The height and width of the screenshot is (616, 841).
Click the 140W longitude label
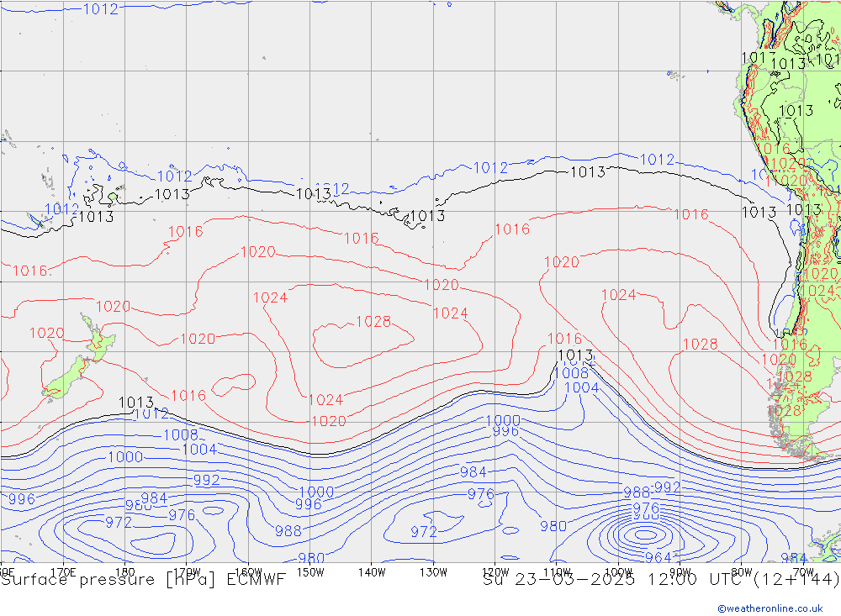pos(373,572)
